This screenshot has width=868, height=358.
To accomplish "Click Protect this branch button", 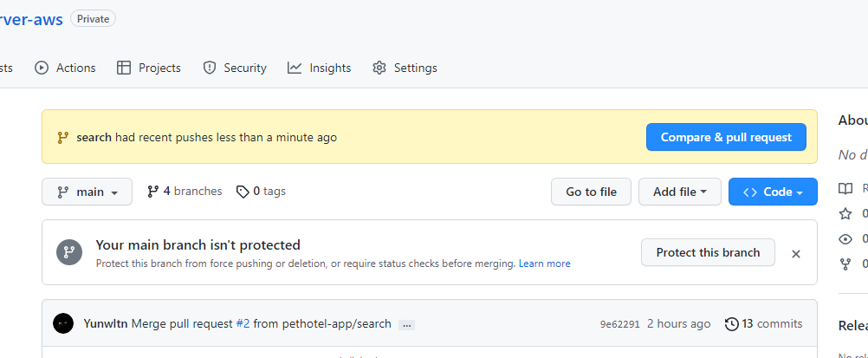I will click(708, 252).
